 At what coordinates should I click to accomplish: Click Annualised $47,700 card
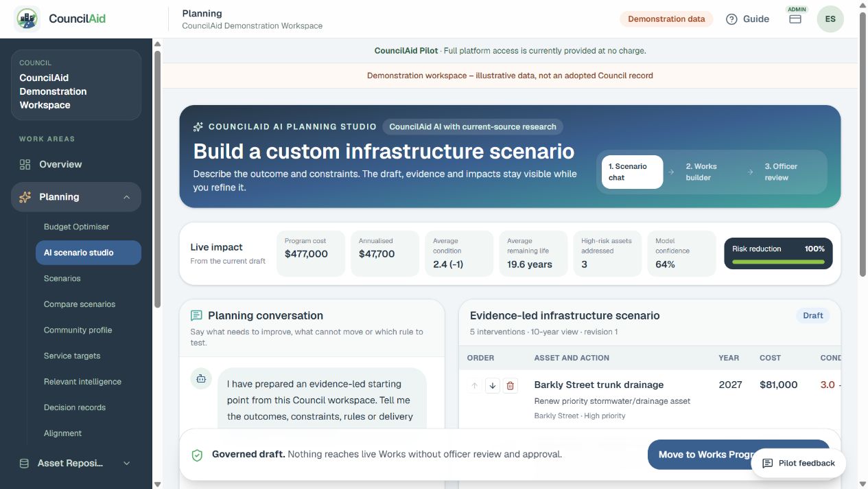coord(385,253)
